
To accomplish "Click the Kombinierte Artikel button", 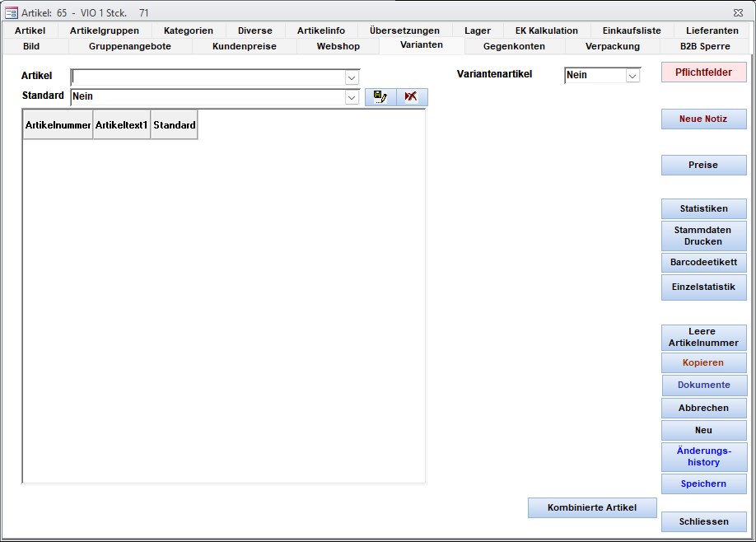I will point(591,507).
